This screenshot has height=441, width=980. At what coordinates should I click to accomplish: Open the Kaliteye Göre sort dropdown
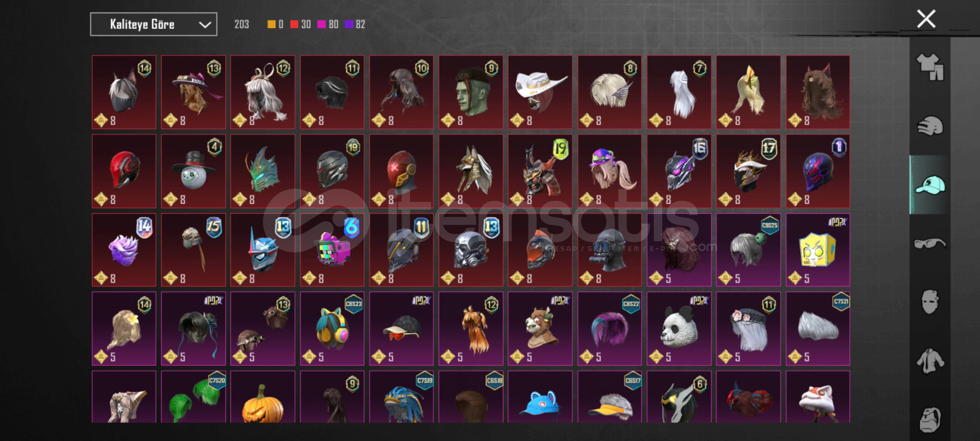153,24
